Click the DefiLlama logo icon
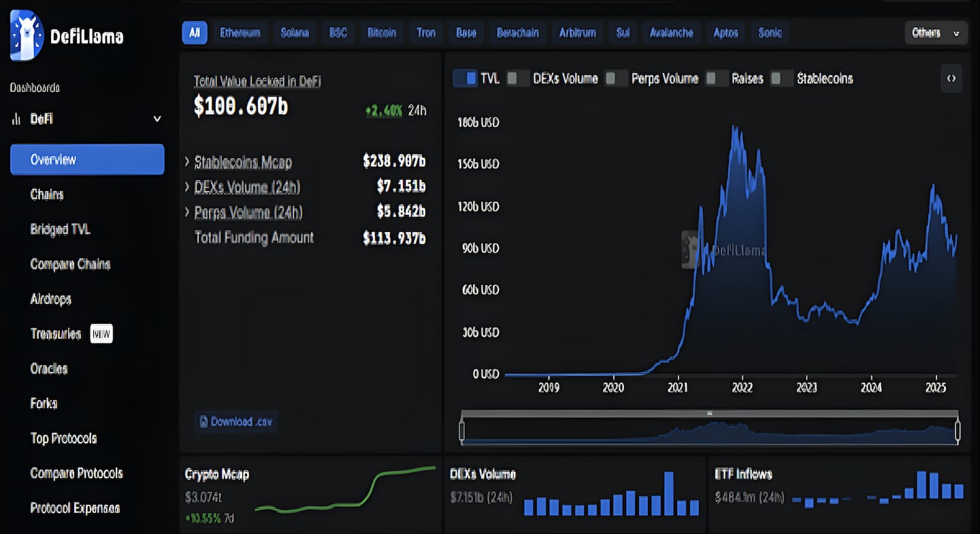This screenshot has height=534, width=980. click(x=27, y=35)
